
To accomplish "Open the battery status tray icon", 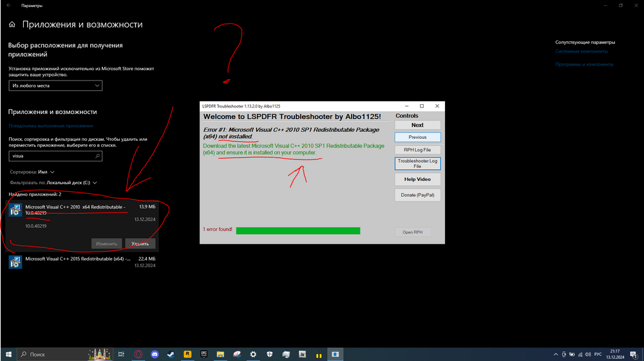I will [x=572, y=355].
